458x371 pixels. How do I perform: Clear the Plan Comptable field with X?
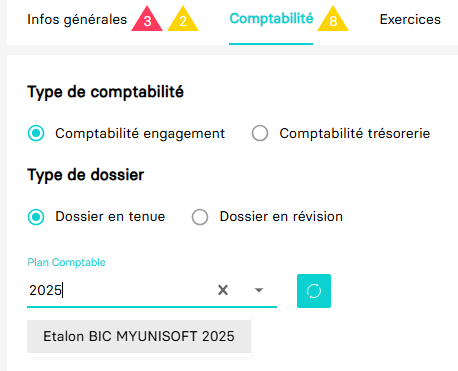point(223,290)
